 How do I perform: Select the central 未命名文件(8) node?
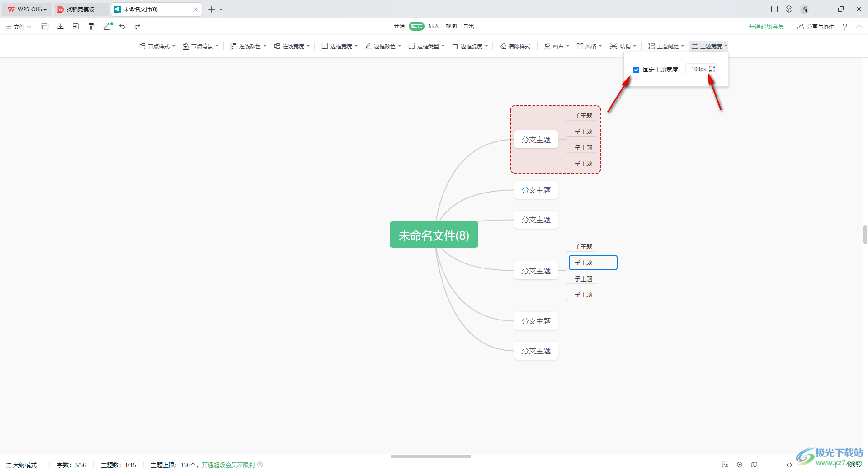pyautogui.click(x=434, y=235)
